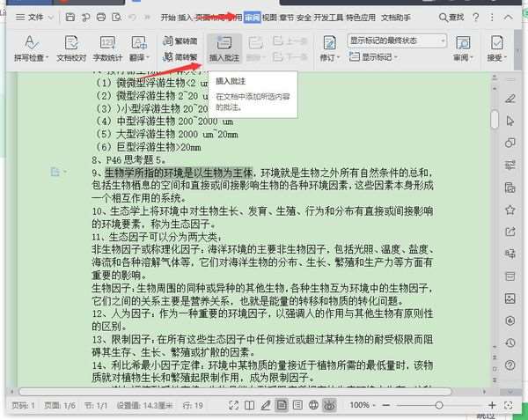This screenshot has height=420, width=528.
Task: Click the vertical scrollbar thumb
Action: tap(495, 119)
